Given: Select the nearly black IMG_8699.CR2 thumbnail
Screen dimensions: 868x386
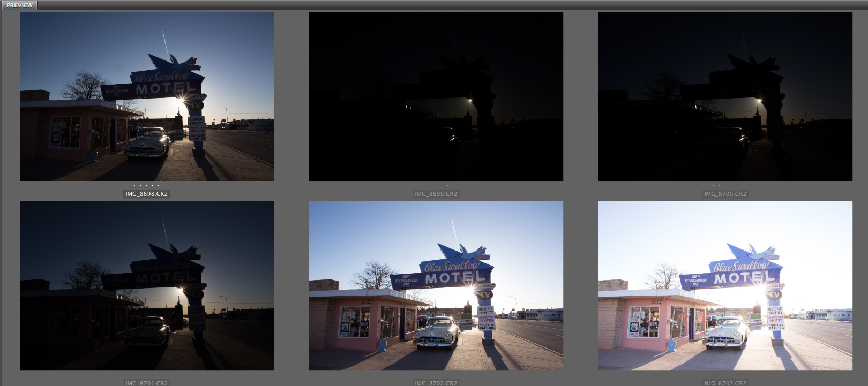Looking at the screenshot, I should pyautogui.click(x=436, y=96).
